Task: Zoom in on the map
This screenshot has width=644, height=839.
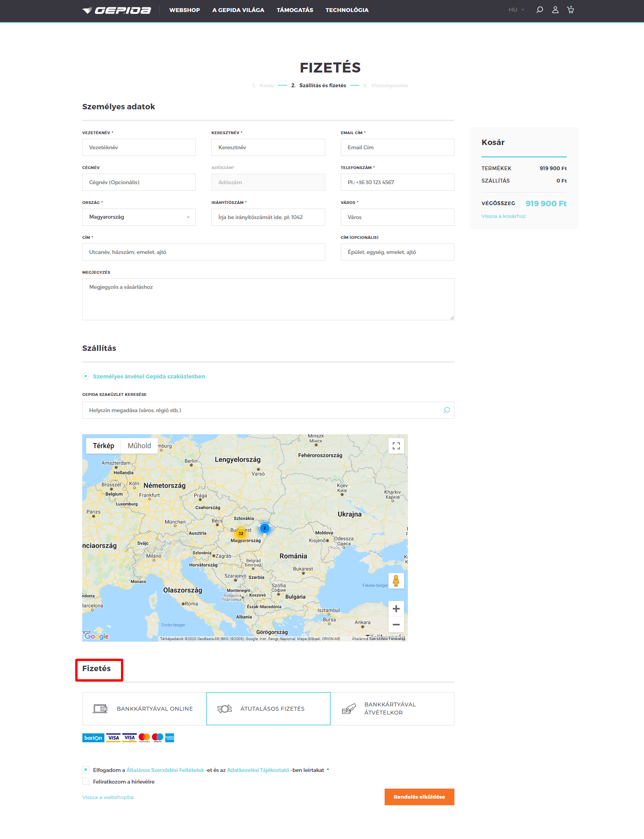Action: pyautogui.click(x=396, y=609)
